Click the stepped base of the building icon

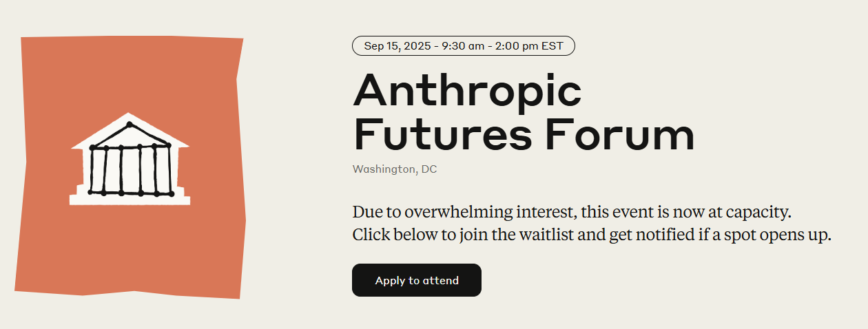point(130,195)
